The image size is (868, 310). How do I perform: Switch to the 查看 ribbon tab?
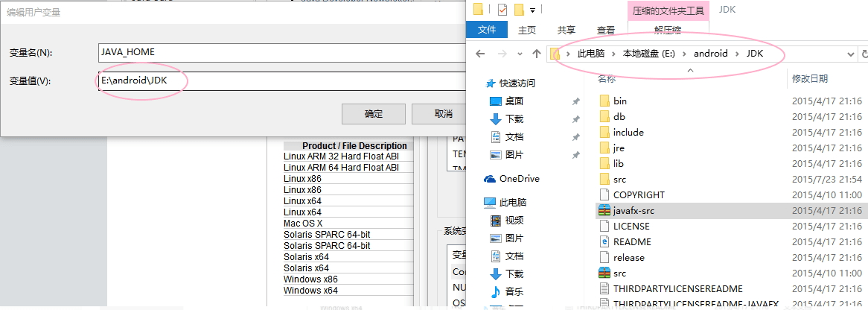(606, 30)
